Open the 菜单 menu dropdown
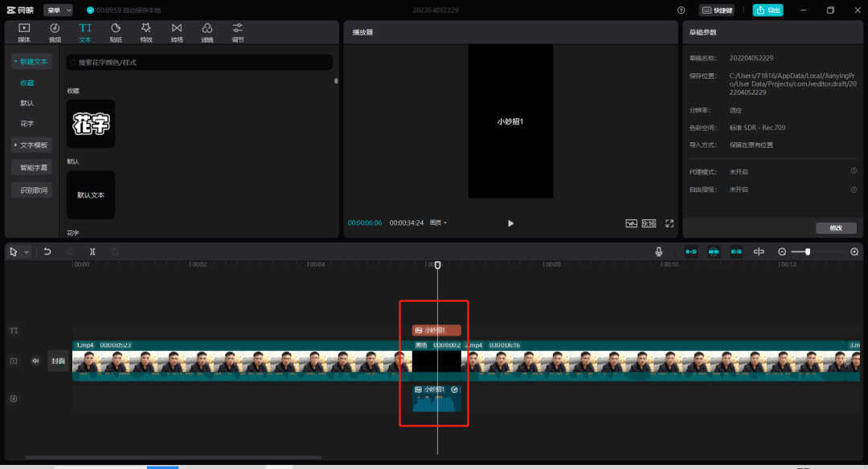Viewport: 868px width, 469px height. click(58, 10)
